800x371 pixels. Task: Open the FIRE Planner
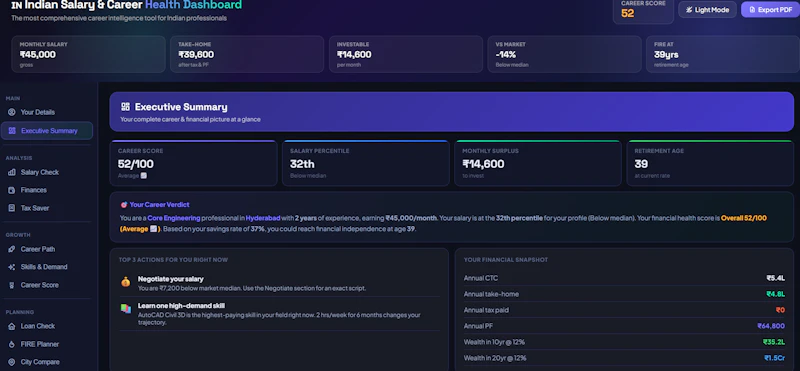[x=46, y=344]
